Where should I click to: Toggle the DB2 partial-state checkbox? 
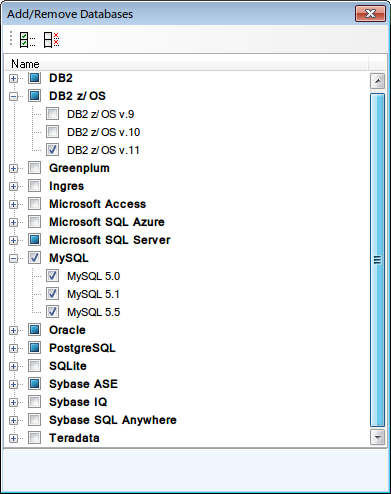34,78
